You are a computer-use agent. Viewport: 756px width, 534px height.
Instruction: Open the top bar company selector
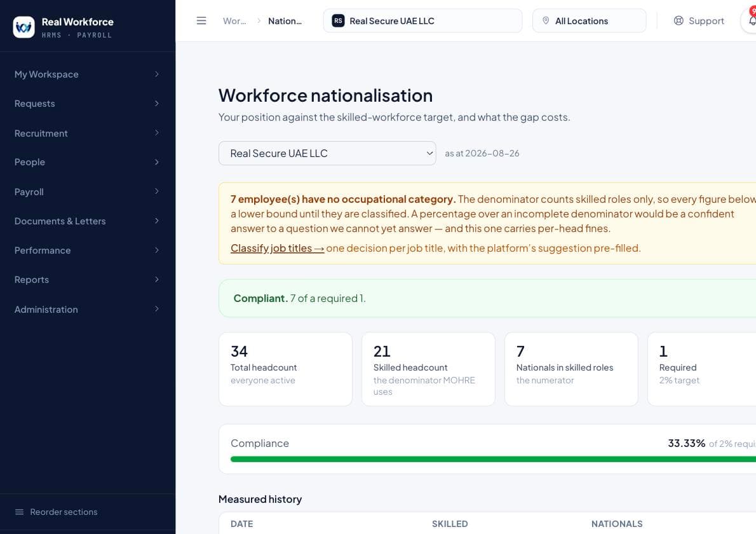point(423,21)
